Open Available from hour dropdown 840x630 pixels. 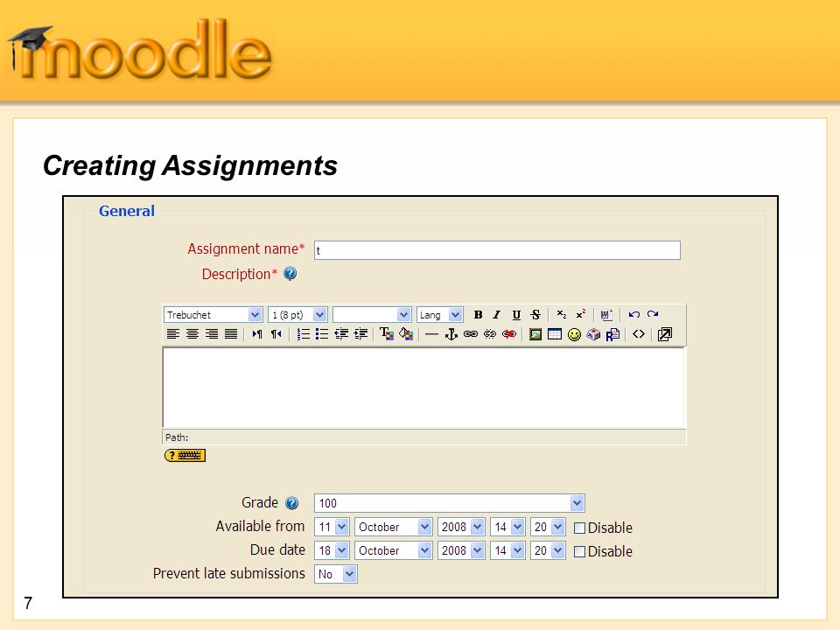point(507,527)
